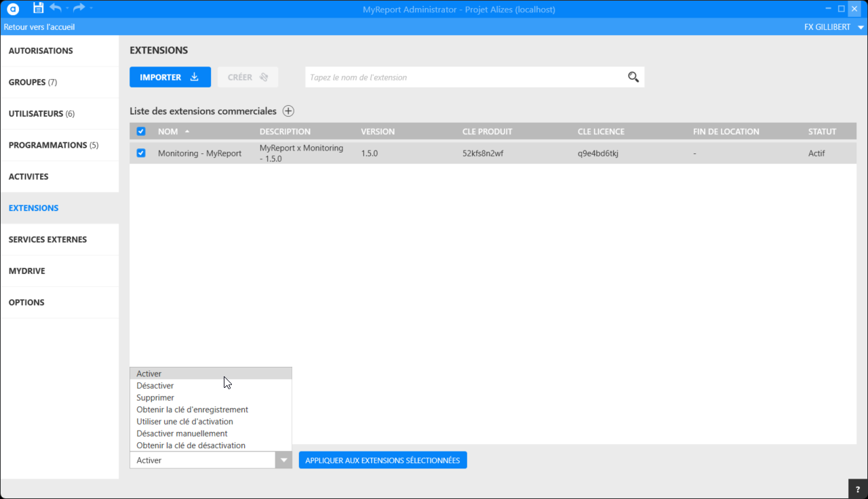Open the help question mark icon
868x499 pixels.
(858, 490)
